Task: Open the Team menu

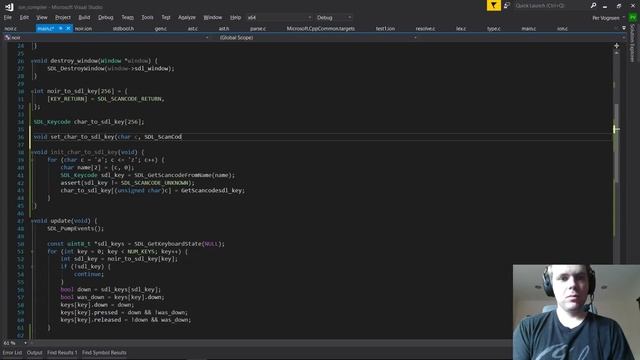Action: (127, 18)
